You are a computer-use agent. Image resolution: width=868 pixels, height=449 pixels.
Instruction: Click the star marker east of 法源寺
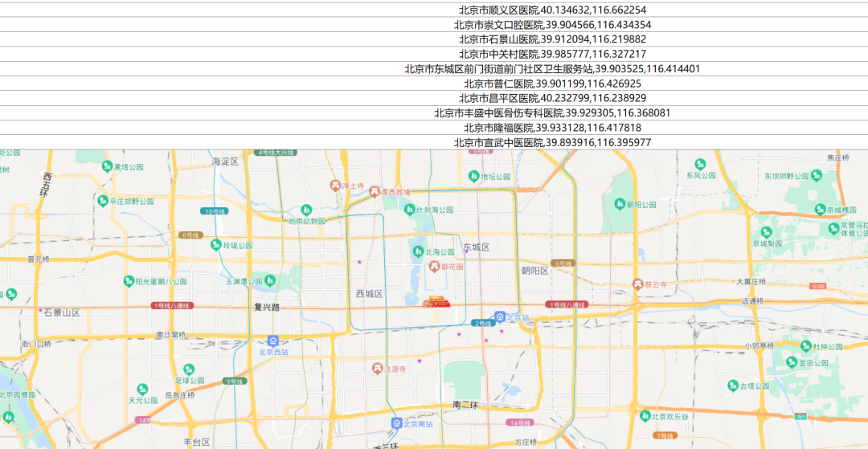click(x=420, y=361)
